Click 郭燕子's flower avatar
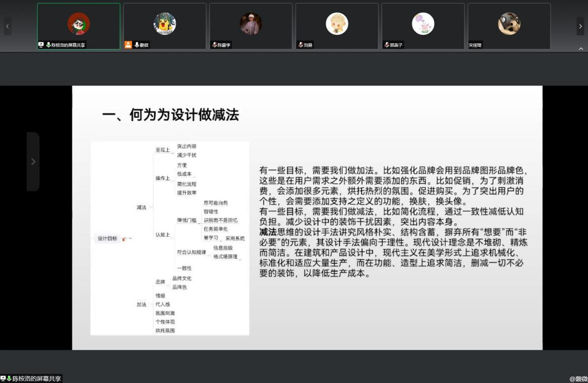Viewport: 588px width, 383px height. tap(423, 24)
